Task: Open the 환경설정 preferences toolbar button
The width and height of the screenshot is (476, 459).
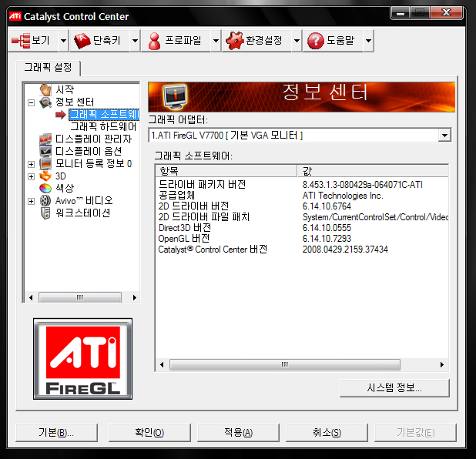Action: coord(256,40)
